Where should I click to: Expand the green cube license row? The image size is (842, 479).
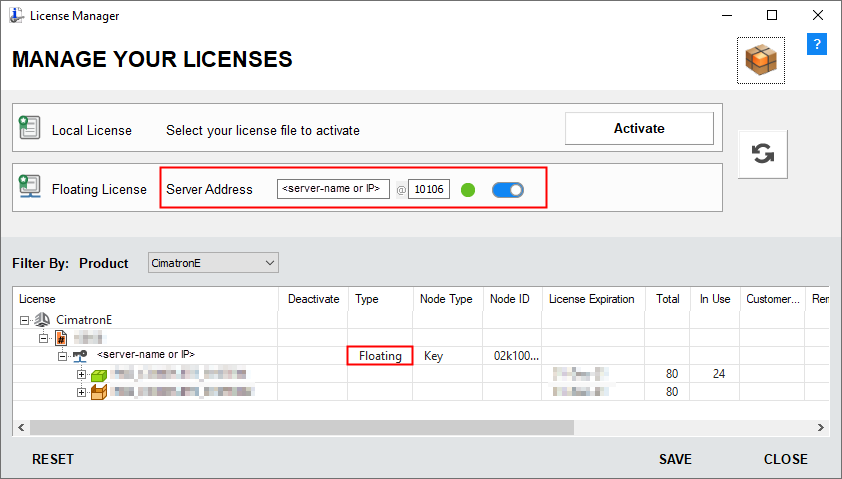pos(81,374)
